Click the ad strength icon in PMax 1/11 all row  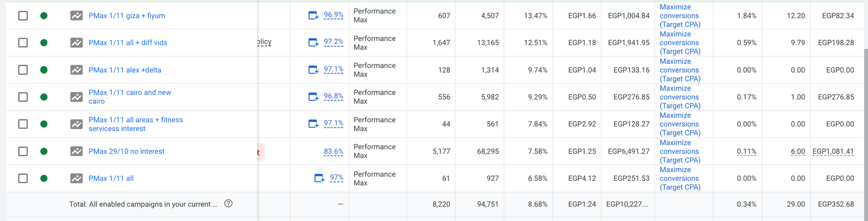click(320, 178)
